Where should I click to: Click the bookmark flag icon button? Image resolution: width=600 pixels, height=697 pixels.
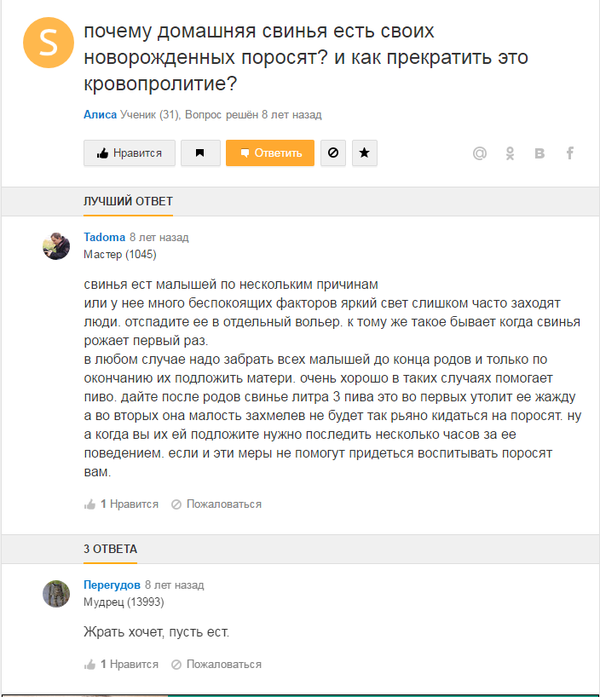(200, 153)
